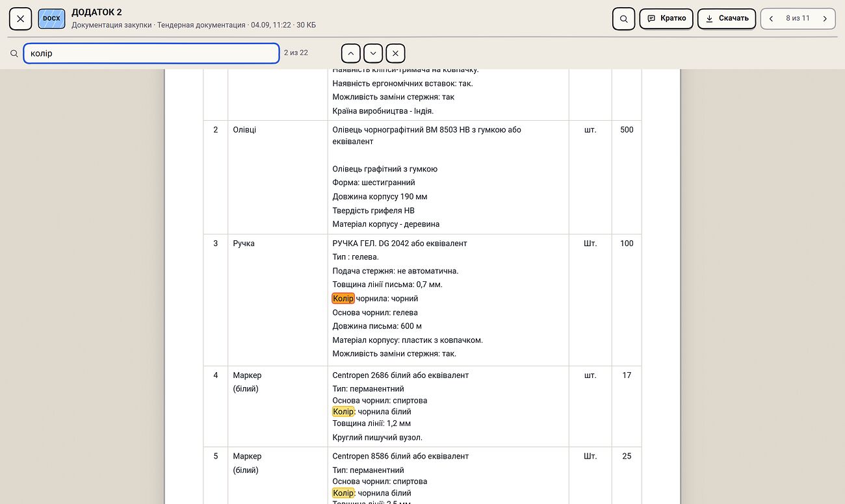Screen dimensions: 845x504
Task: Click quantity 25 in marker row 5
Action: (x=627, y=457)
